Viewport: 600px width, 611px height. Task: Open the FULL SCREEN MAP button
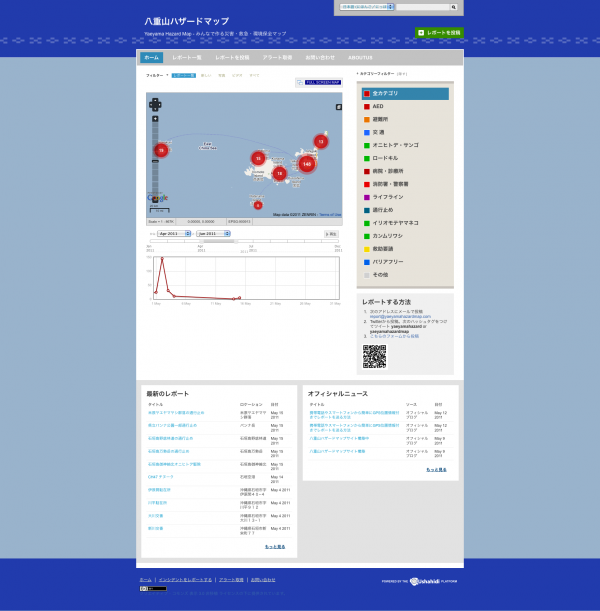pos(319,82)
